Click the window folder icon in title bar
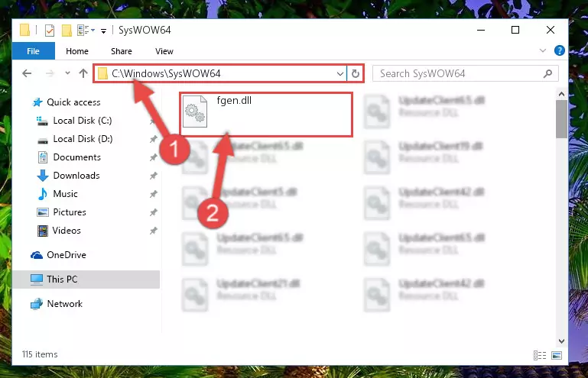The height and width of the screenshot is (378, 588). (24, 30)
